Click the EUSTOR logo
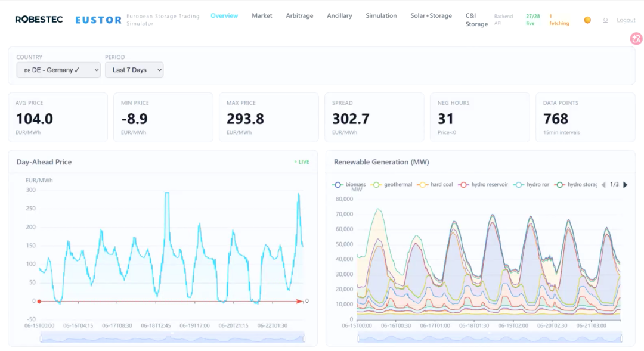 (x=98, y=20)
